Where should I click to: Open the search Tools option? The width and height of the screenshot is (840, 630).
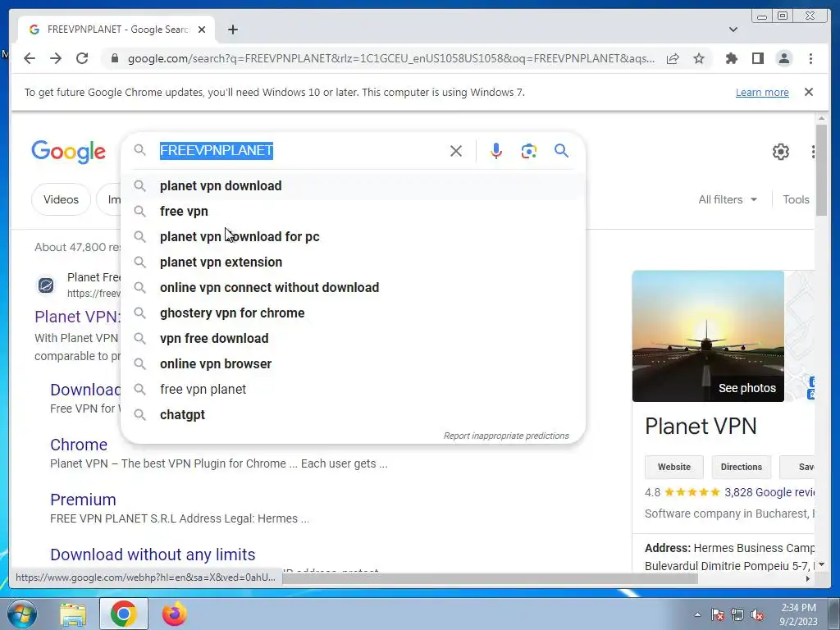click(x=796, y=199)
